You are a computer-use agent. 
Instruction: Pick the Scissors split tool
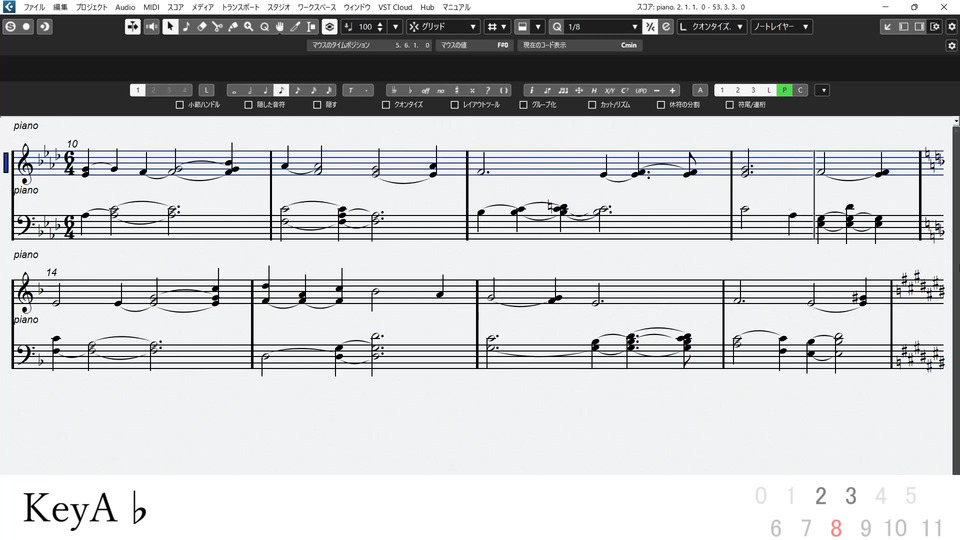pyautogui.click(x=217, y=26)
